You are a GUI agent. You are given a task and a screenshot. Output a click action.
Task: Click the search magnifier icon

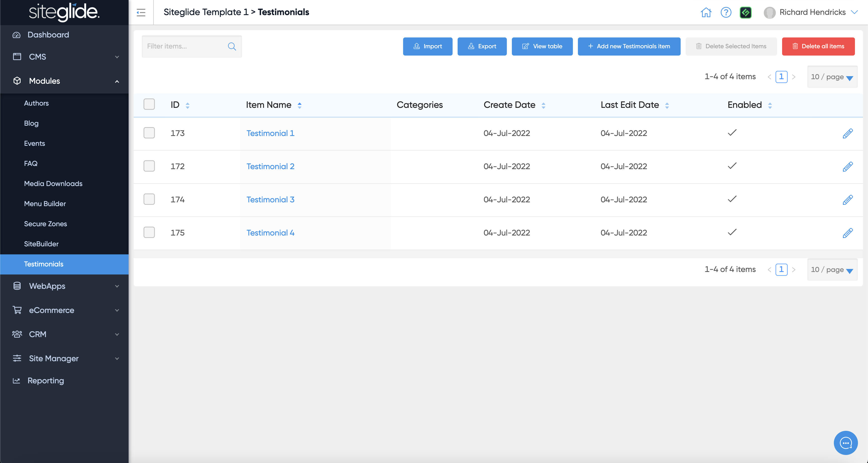232,46
